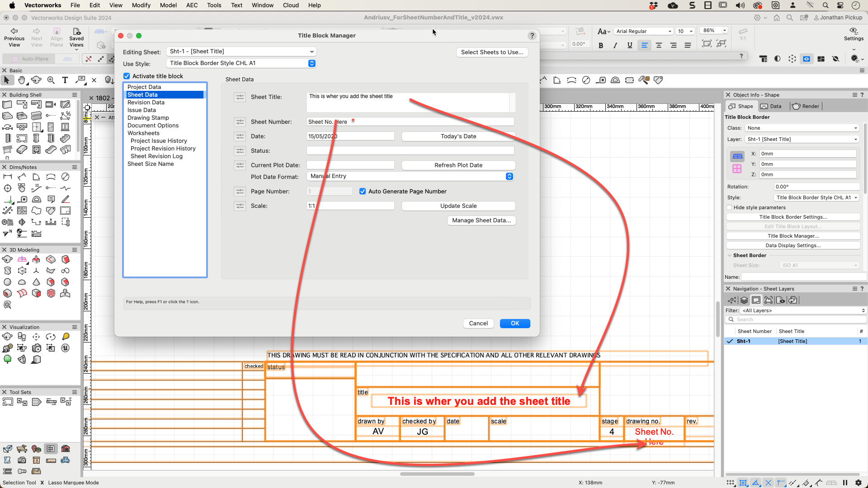Apply bold text formatting
Viewport: 868px width, 488px height.
tap(601, 45)
